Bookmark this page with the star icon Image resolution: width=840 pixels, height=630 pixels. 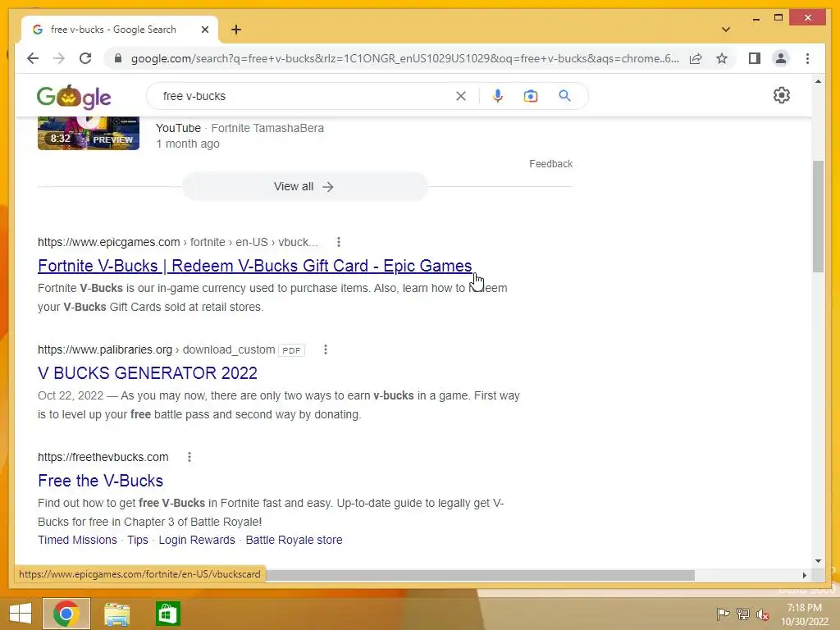[722, 58]
